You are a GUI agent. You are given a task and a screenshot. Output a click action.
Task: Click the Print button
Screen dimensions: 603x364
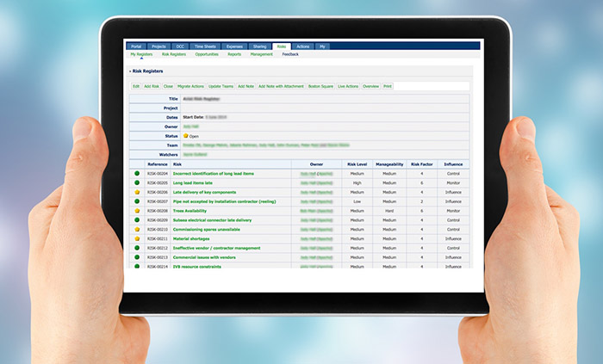pos(388,86)
